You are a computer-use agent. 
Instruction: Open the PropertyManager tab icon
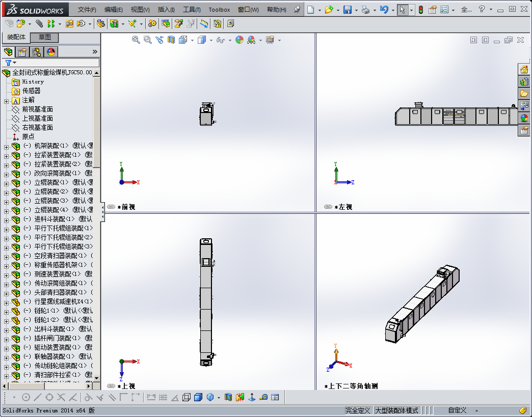pos(22,52)
